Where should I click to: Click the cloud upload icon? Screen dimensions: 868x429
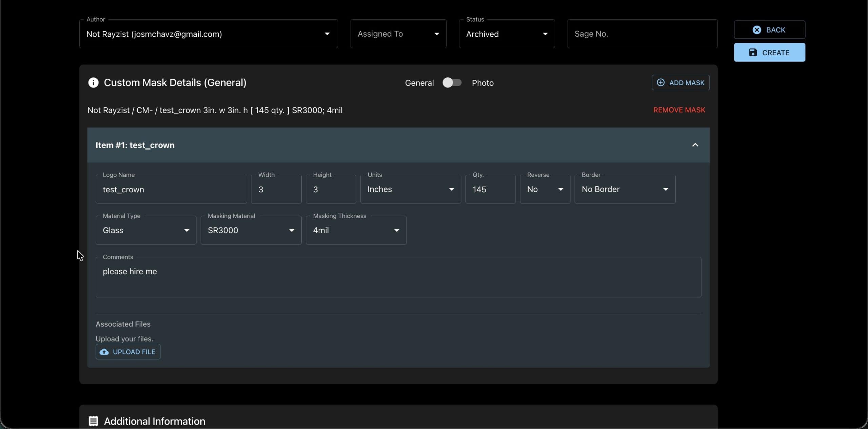104,352
